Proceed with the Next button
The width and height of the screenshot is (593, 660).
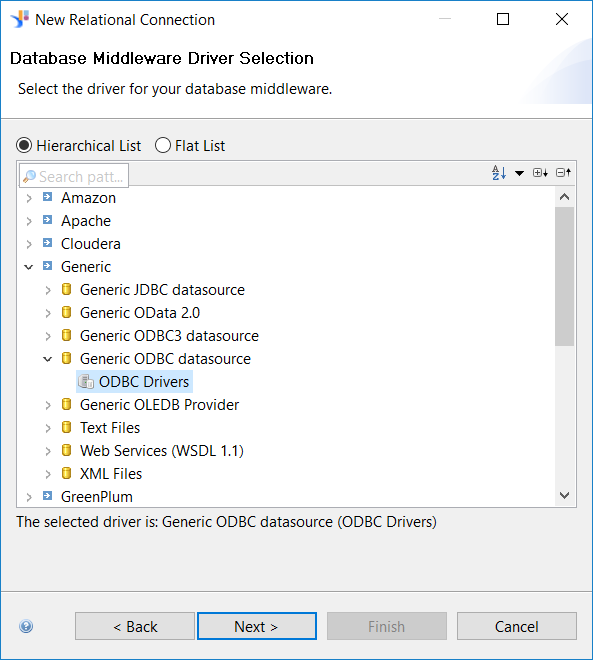click(257, 626)
